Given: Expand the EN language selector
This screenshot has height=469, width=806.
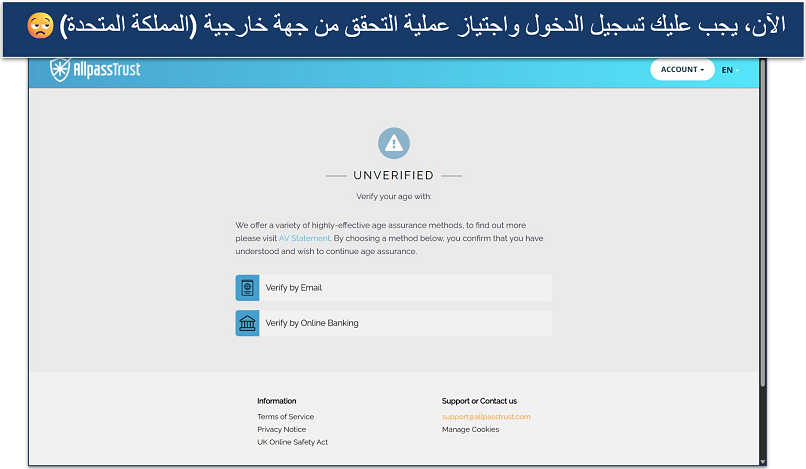Looking at the screenshot, I should 728,70.
